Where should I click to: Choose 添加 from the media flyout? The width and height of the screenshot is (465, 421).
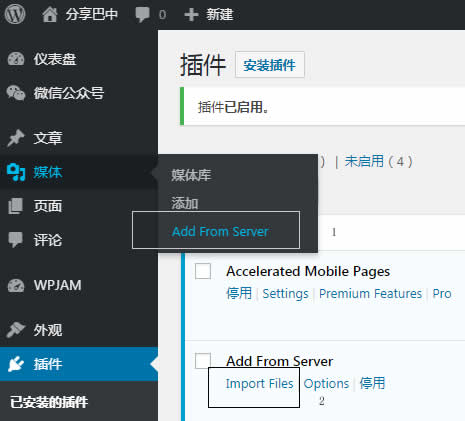click(185, 203)
